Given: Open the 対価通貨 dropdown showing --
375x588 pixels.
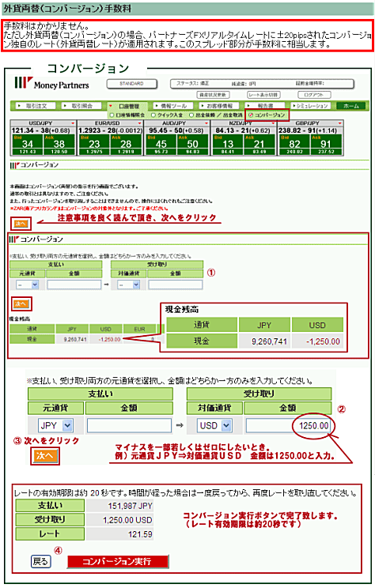Looking at the screenshot, I should pos(128,285).
